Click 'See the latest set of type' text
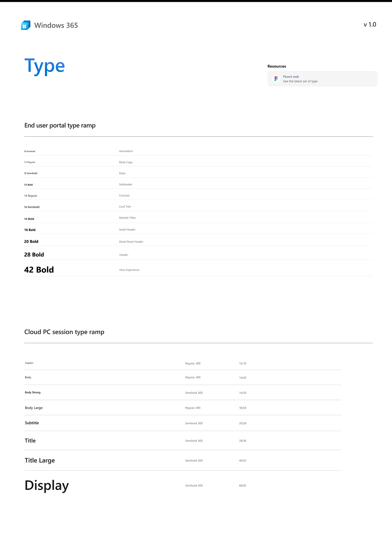 (x=300, y=81)
